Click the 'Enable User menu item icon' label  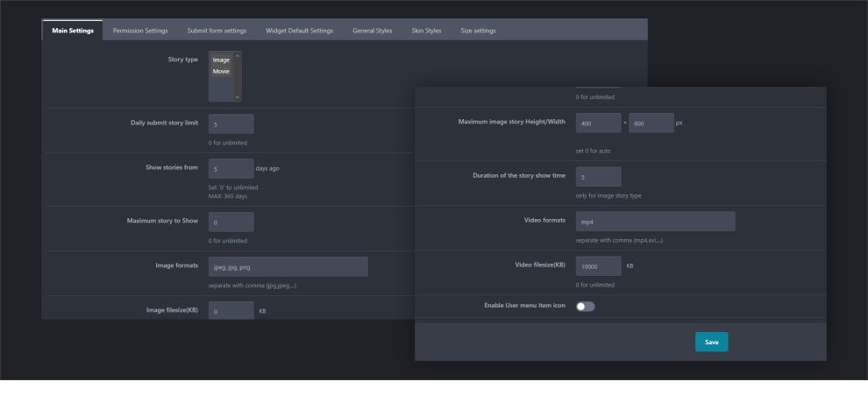[525, 305]
